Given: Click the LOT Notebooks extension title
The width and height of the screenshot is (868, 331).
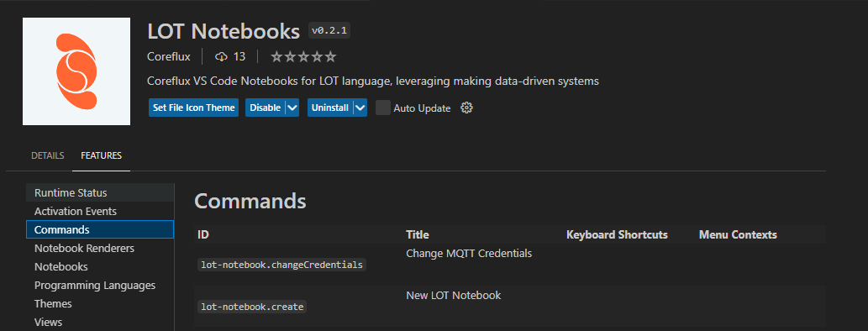Looking at the screenshot, I should click(x=224, y=32).
